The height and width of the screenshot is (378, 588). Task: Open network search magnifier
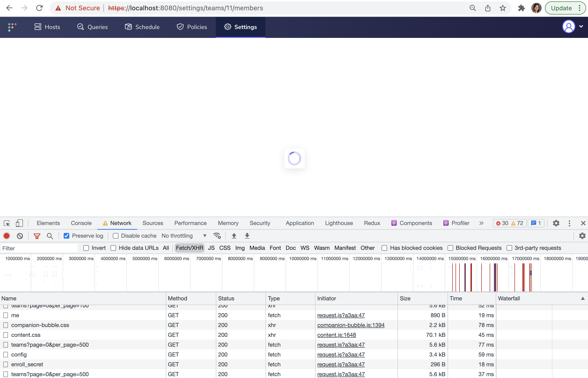[x=50, y=236]
